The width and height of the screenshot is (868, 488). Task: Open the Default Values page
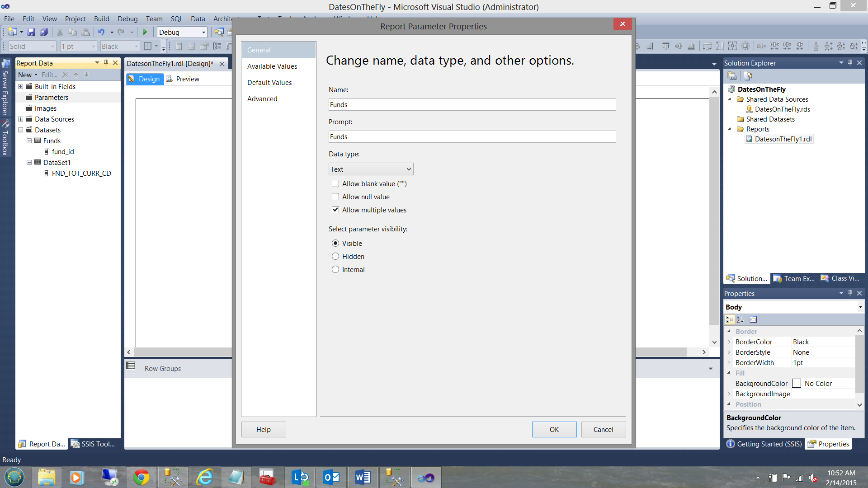[x=269, y=83]
